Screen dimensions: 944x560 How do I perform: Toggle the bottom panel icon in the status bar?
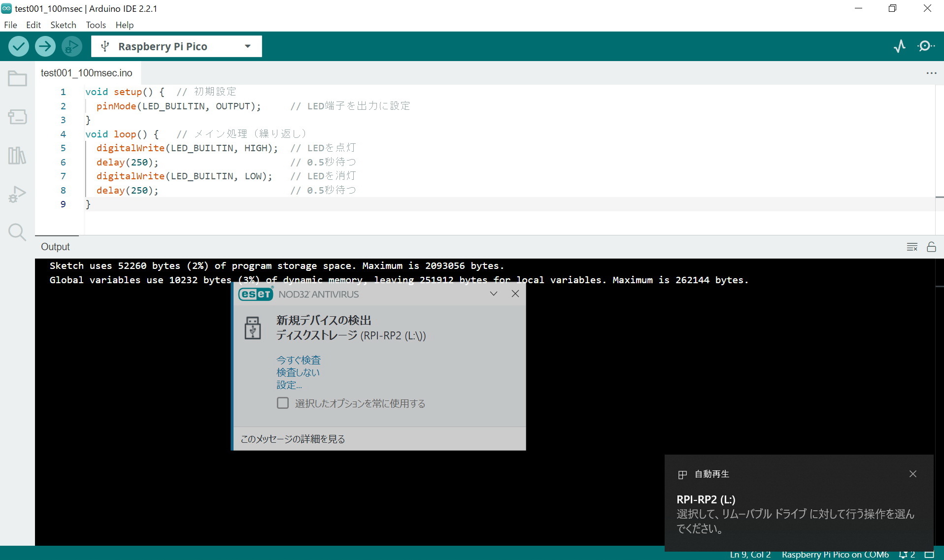(929, 554)
